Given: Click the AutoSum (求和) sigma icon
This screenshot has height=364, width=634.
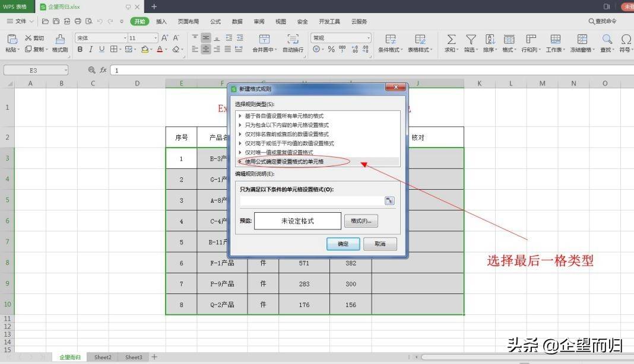Looking at the screenshot, I should coord(451,39).
